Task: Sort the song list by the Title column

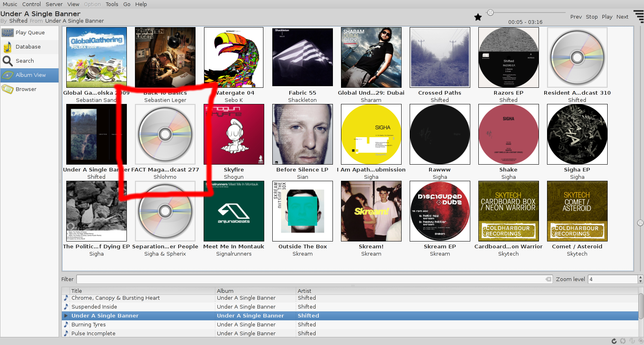Action: [x=143, y=291]
